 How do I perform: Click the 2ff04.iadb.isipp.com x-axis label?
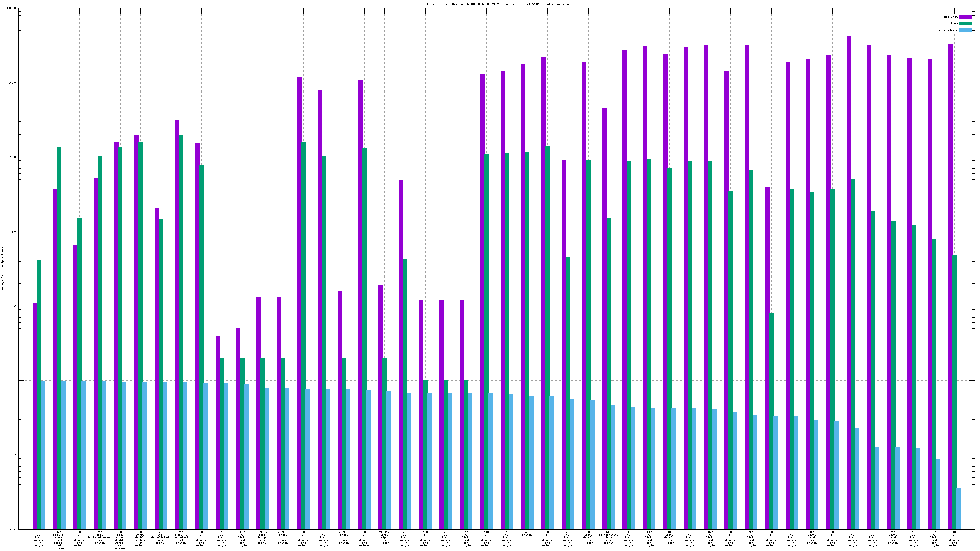263,537
